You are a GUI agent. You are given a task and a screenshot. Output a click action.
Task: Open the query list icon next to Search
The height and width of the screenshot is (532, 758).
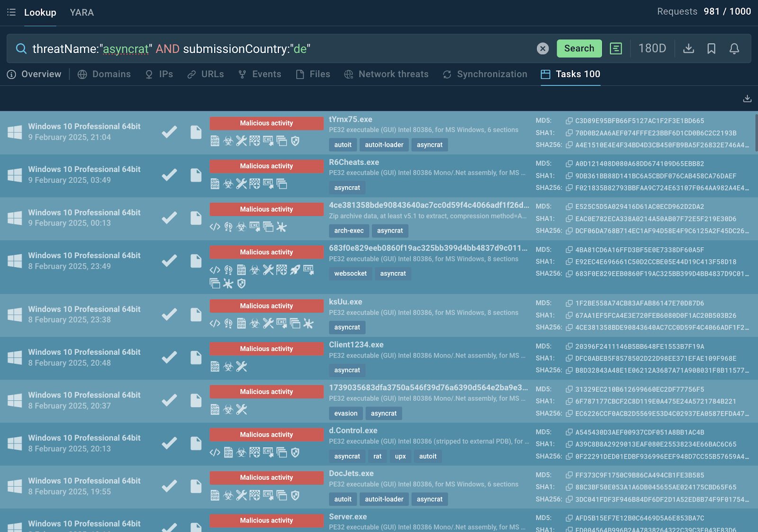[x=616, y=48]
